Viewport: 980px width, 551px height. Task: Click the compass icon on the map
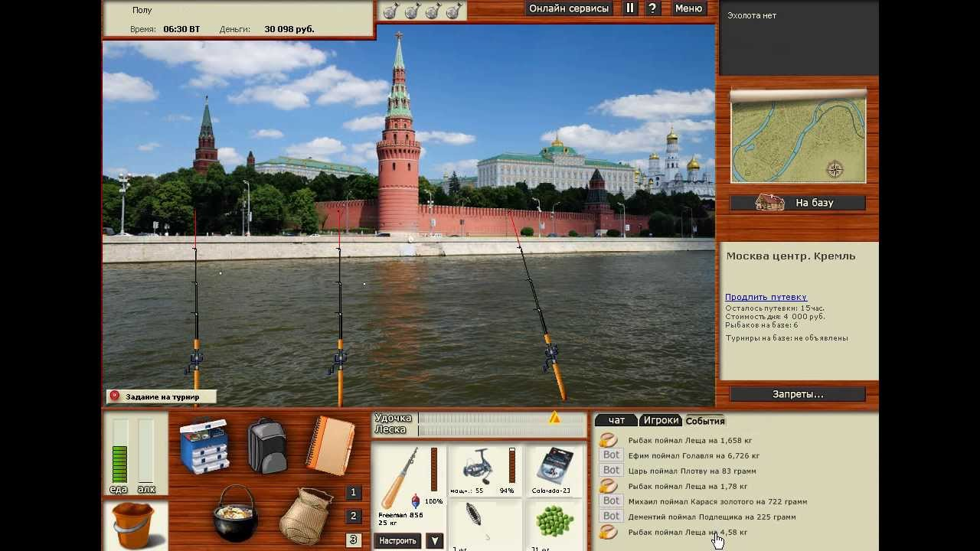(835, 170)
